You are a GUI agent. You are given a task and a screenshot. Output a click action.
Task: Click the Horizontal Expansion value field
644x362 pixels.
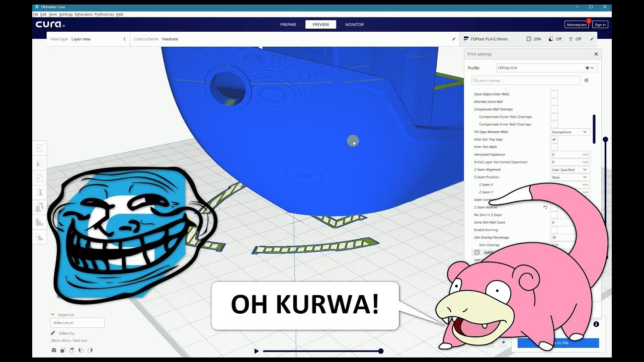tap(570, 154)
